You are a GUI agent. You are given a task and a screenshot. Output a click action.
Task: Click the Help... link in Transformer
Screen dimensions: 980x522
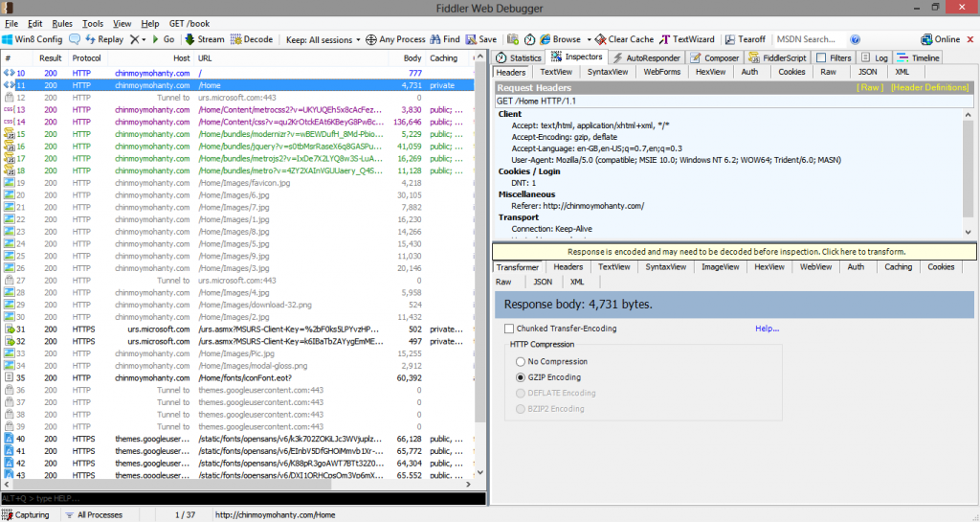pyautogui.click(x=767, y=329)
